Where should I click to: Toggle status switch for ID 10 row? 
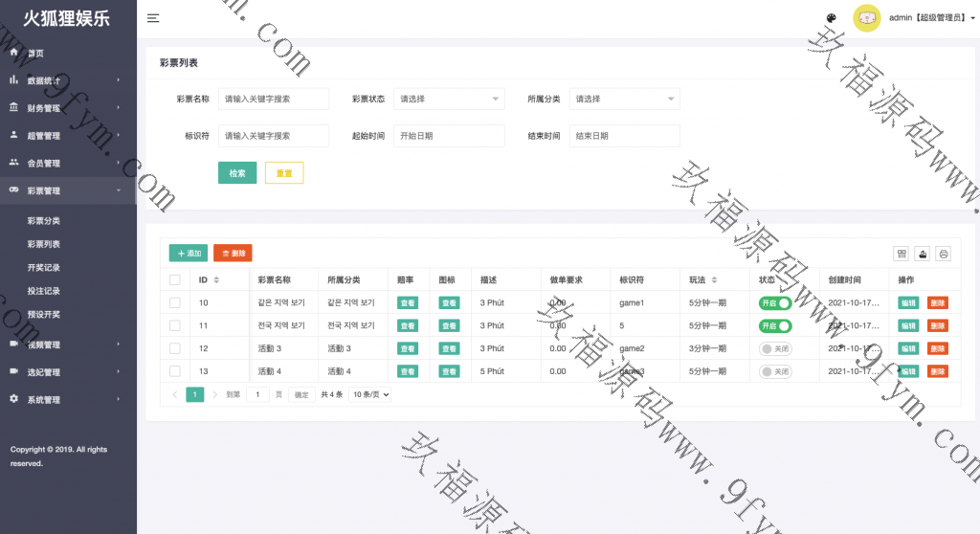775,302
